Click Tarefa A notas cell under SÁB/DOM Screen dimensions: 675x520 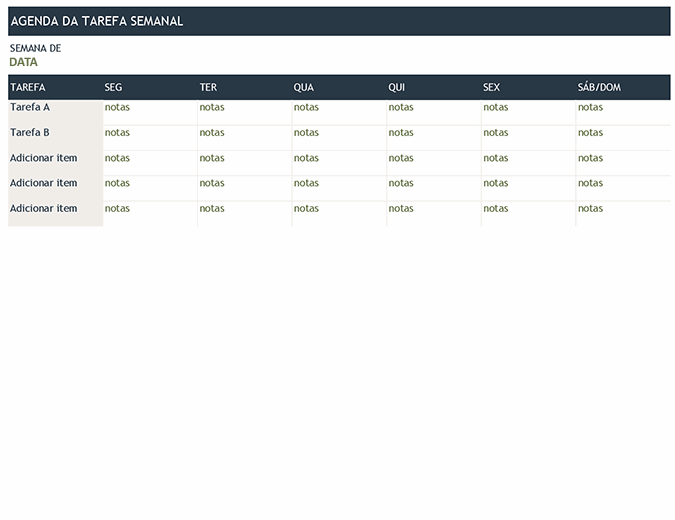pos(590,107)
